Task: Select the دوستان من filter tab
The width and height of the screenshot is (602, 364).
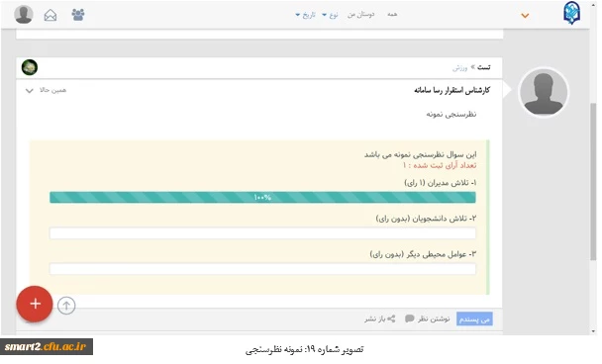Action: click(x=360, y=14)
